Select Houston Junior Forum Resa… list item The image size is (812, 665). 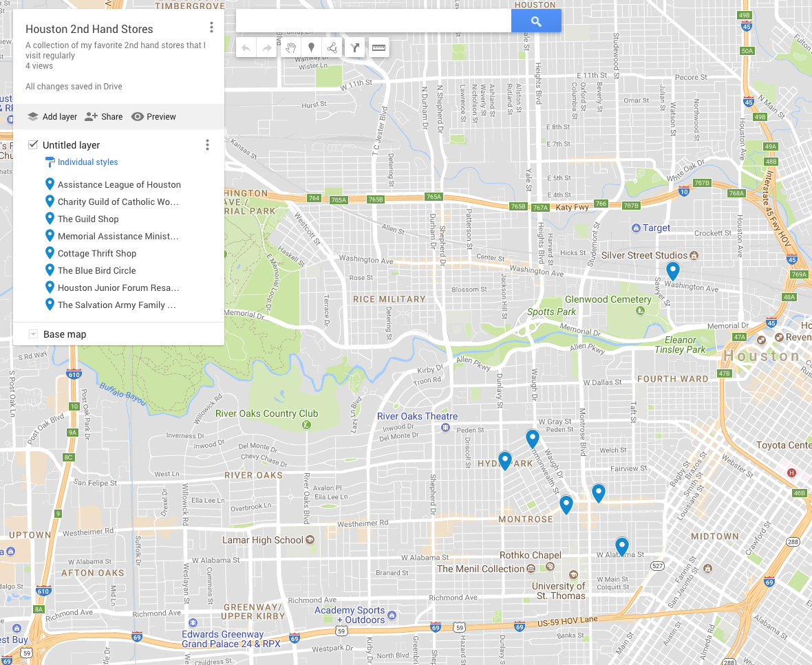click(x=119, y=287)
